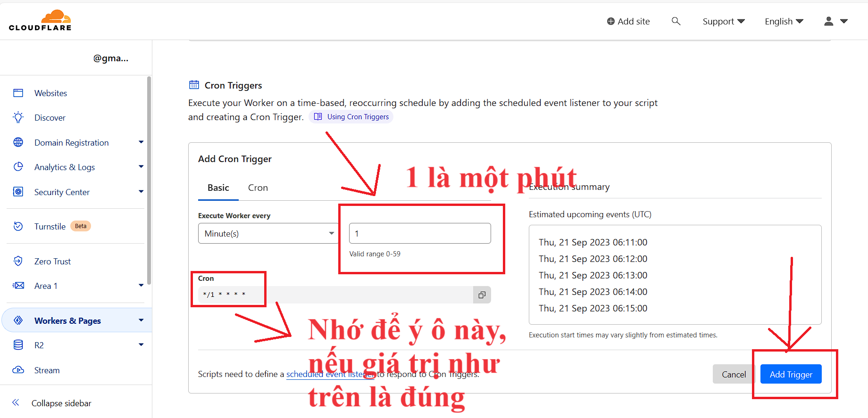Switch to the Cron tab

coord(258,188)
